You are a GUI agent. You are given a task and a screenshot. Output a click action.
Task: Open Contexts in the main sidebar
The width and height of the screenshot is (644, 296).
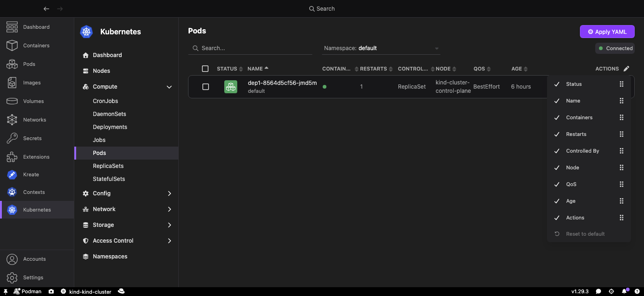[x=37, y=192]
